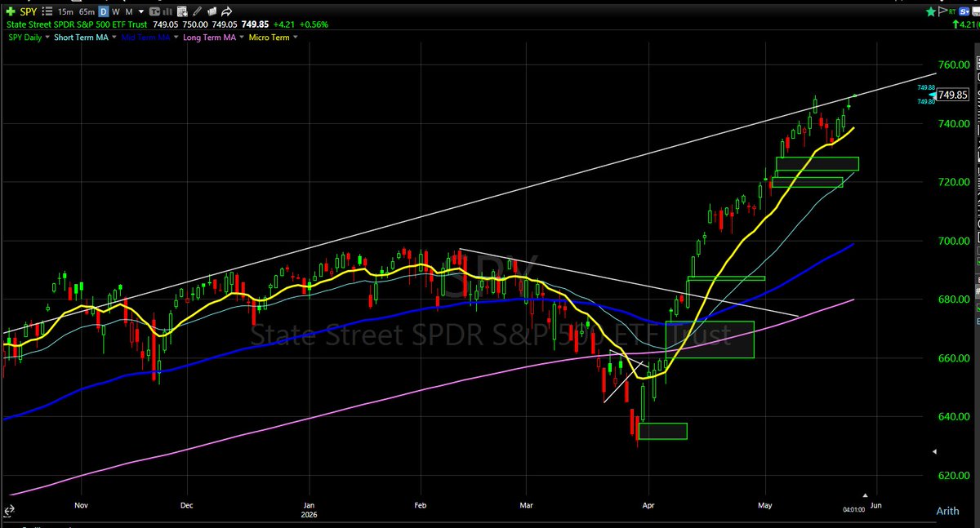Click the flag icon
The height and width of the screenshot is (528, 980).
(x=942, y=11)
